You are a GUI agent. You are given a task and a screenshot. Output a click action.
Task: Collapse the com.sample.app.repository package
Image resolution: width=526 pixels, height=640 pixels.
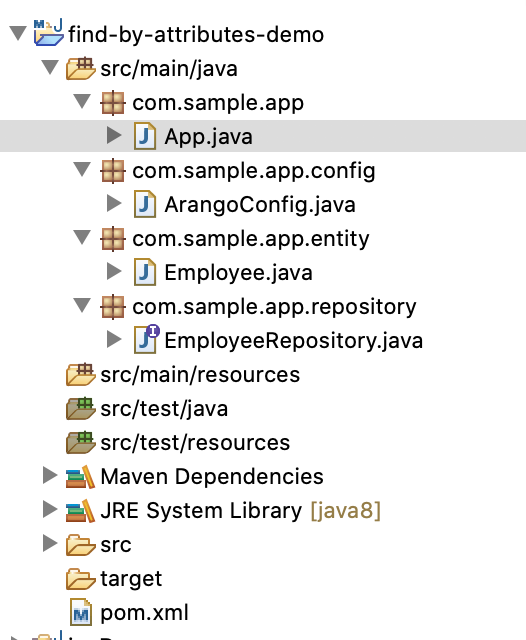pos(82,306)
